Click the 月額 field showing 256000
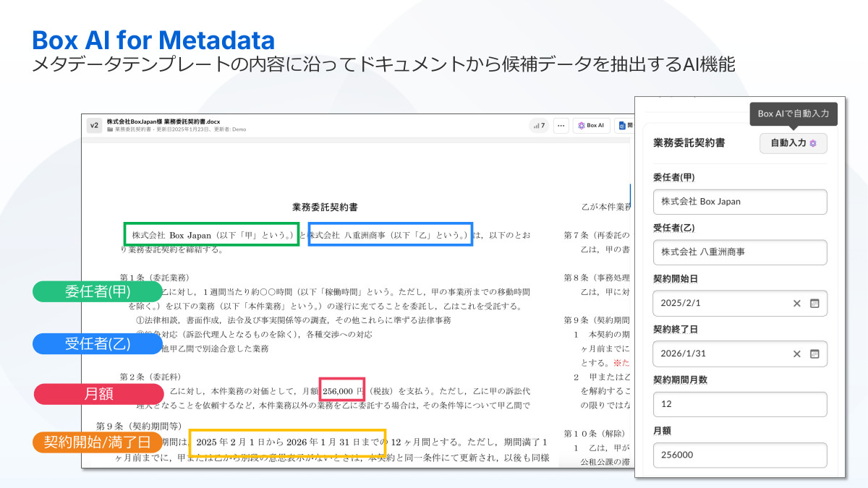 740,455
